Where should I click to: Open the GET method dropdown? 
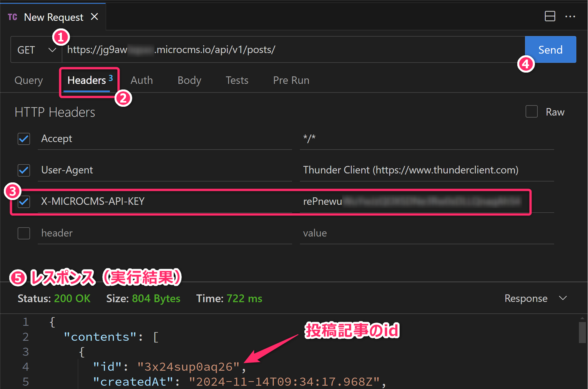[x=37, y=50]
